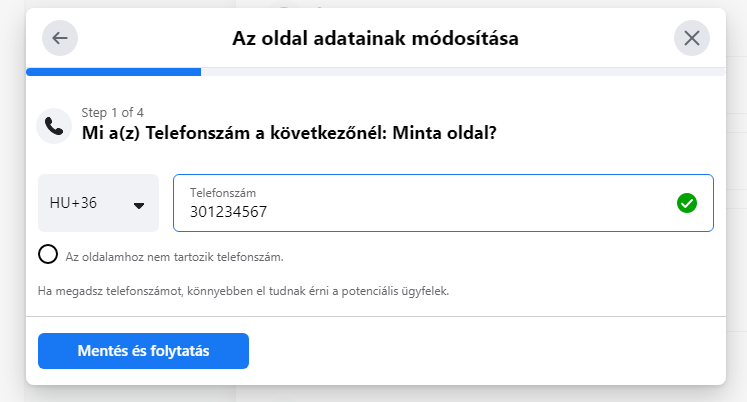Click on the number 301234567
The width and height of the screenshot is (747, 402).
tap(229, 211)
